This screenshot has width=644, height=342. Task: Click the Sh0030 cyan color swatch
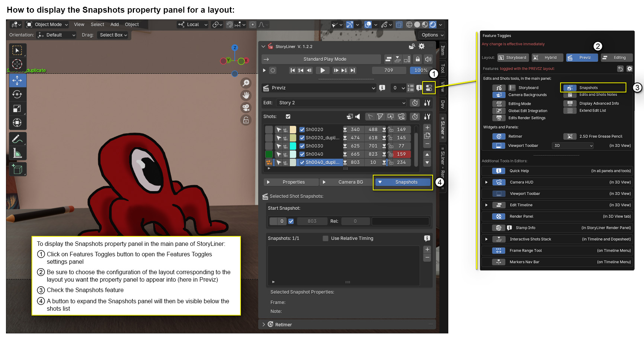pyautogui.click(x=293, y=146)
